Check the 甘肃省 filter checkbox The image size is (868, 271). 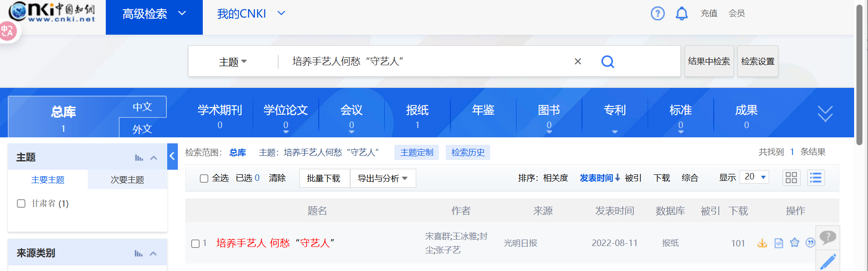pyautogui.click(x=21, y=203)
